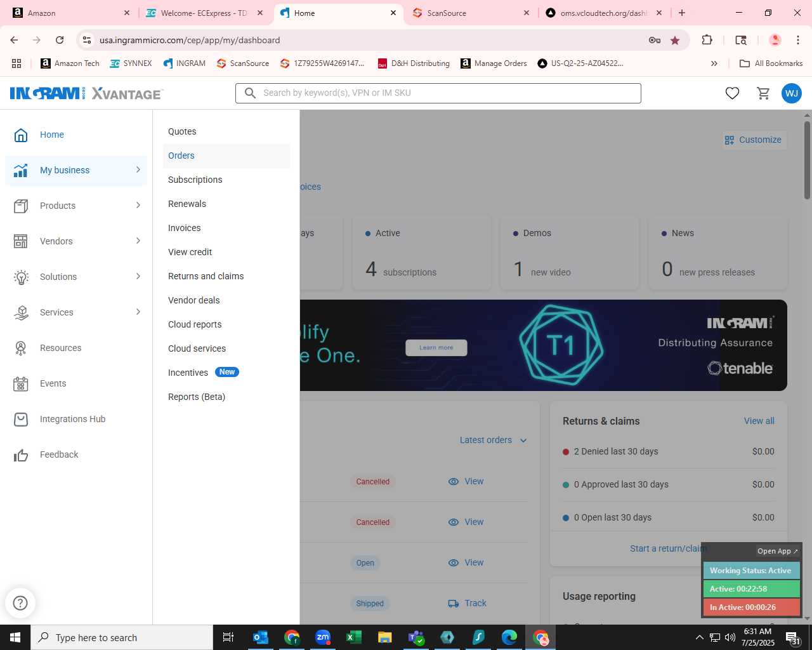Open the All Bookmarks folder
Image resolution: width=812 pixels, height=650 pixels.
click(771, 63)
